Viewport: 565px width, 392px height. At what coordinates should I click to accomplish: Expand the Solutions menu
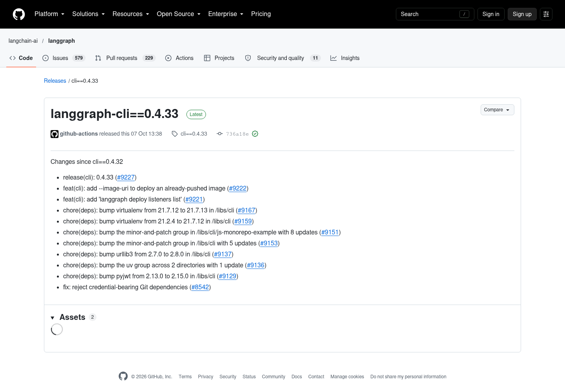[x=88, y=14]
